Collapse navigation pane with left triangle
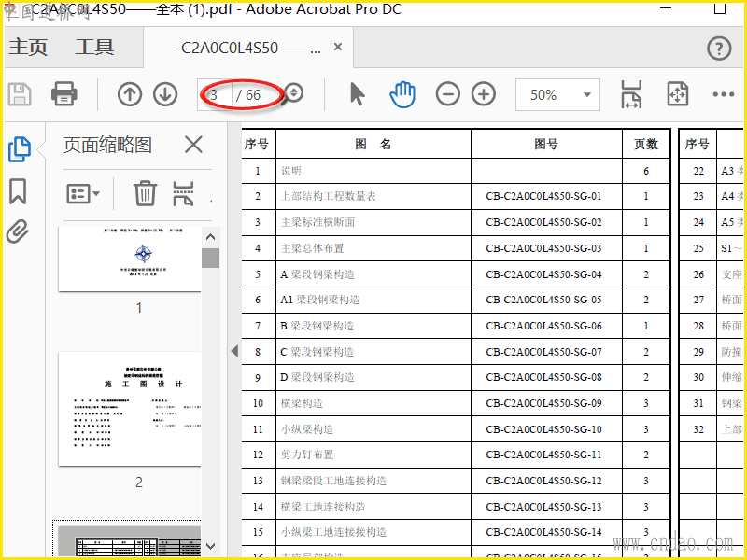The image size is (747, 560). point(234,351)
